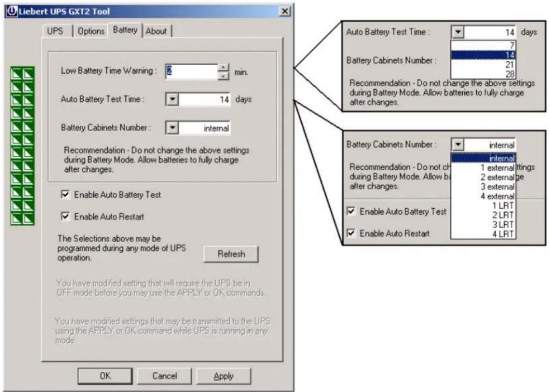
Task: Click the Apply button
Action: point(224,376)
